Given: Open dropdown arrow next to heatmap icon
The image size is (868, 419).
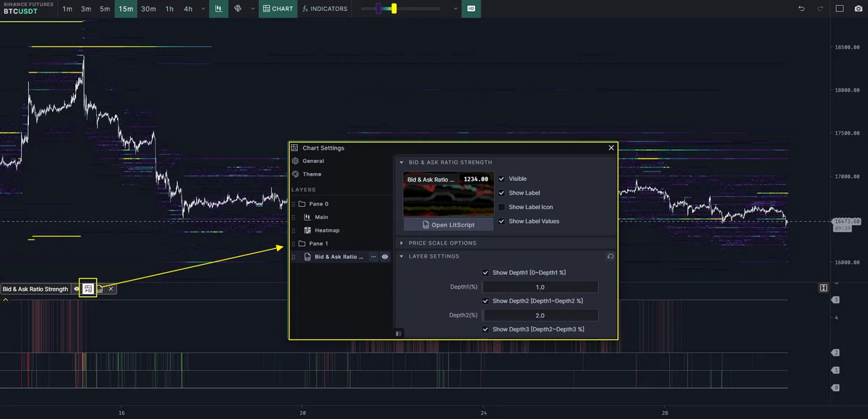Looking at the screenshot, I should point(252,9).
